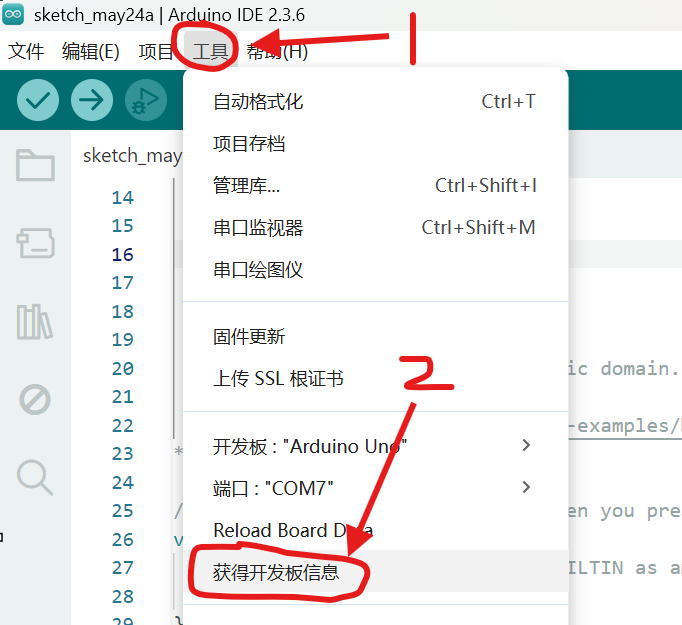
Task: Click line number 14 in the gutter
Action: coord(122,198)
